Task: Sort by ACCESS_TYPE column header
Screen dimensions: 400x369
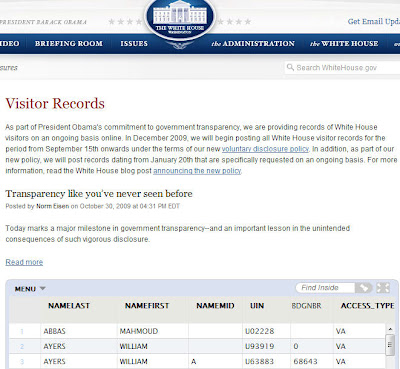Action: [x=367, y=306]
